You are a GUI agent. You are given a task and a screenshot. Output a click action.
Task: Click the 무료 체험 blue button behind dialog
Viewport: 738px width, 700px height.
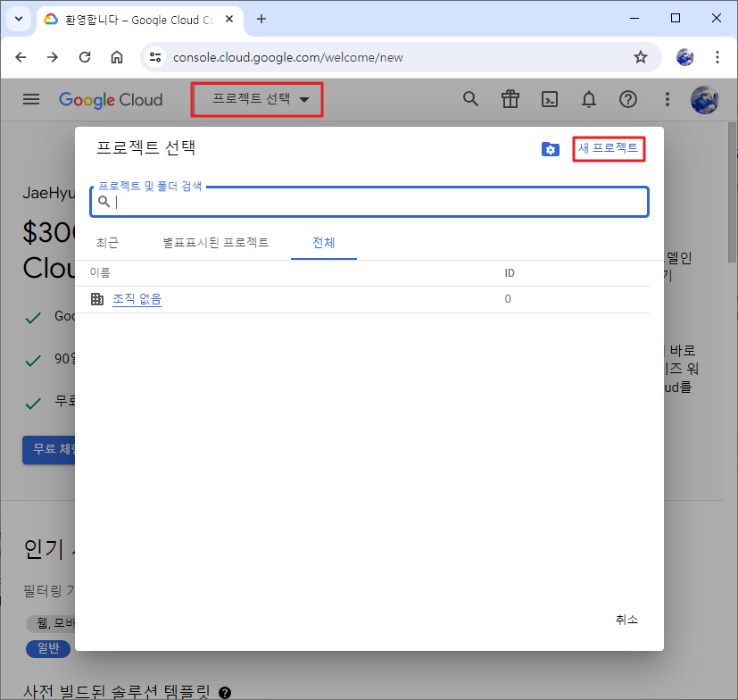pos(49,449)
